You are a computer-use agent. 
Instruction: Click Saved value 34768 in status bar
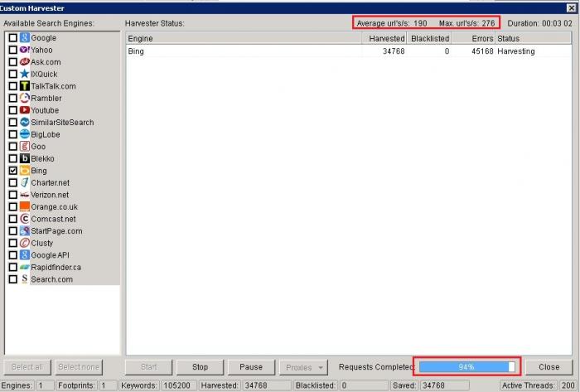pos(433,385)
